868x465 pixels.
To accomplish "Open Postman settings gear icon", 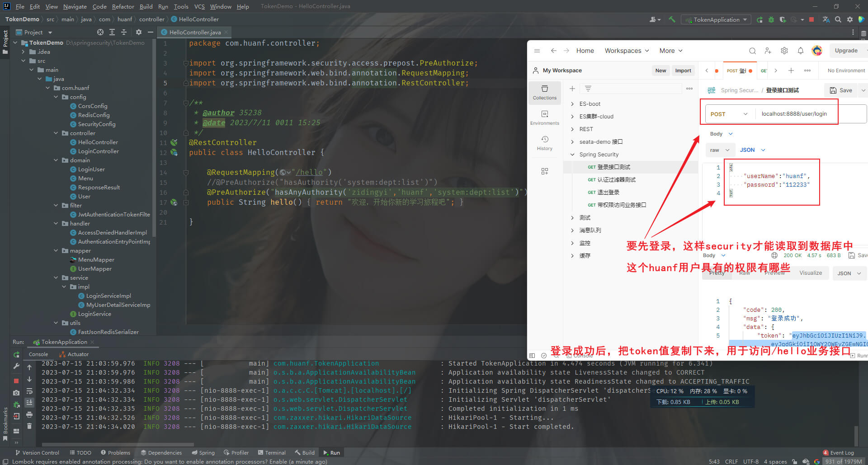I will coord(784,51).
